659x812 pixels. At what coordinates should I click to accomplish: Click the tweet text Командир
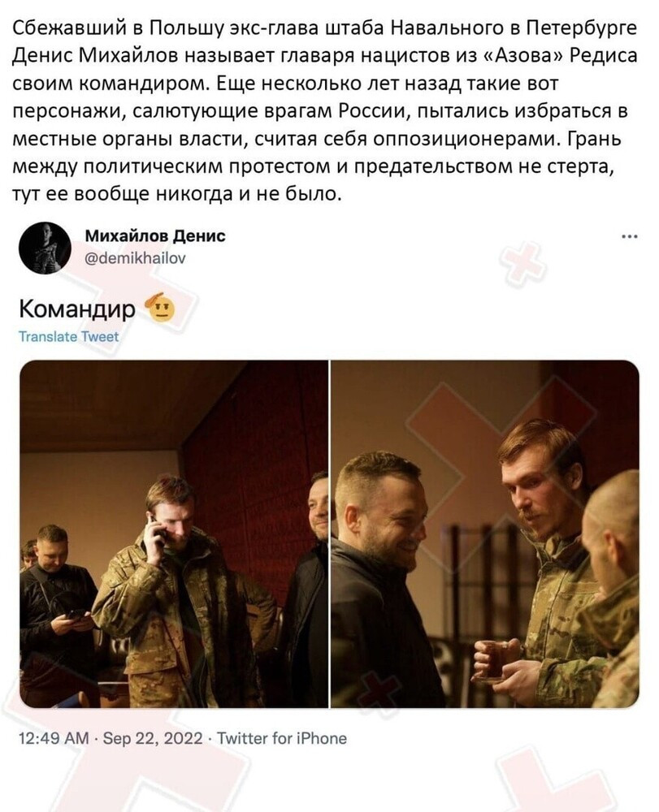(x=76, y=309)
